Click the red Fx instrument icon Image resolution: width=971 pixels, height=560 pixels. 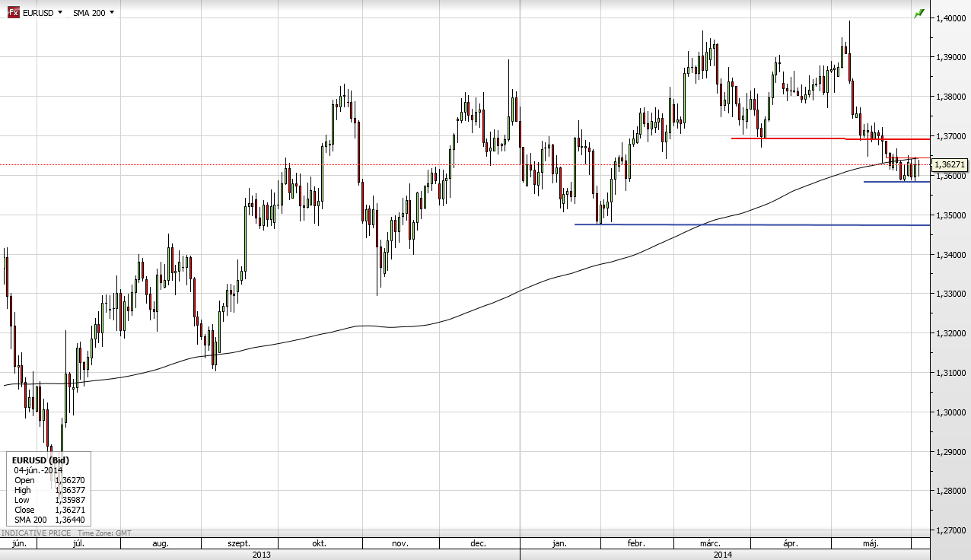coord(14,13)
